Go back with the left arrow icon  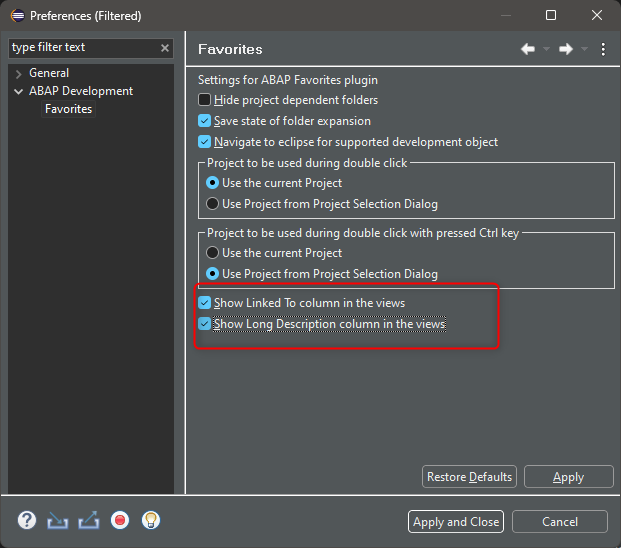(528, 49)
